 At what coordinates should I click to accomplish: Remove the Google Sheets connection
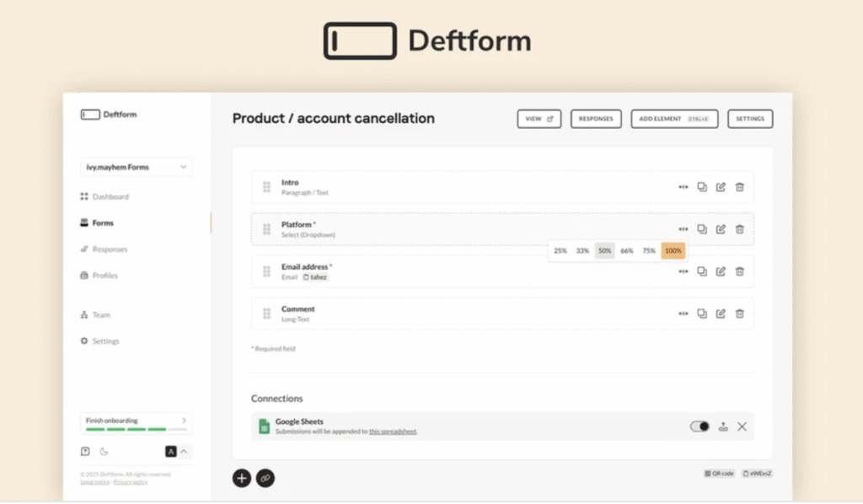pyautogui.click(x=742, y=426)
